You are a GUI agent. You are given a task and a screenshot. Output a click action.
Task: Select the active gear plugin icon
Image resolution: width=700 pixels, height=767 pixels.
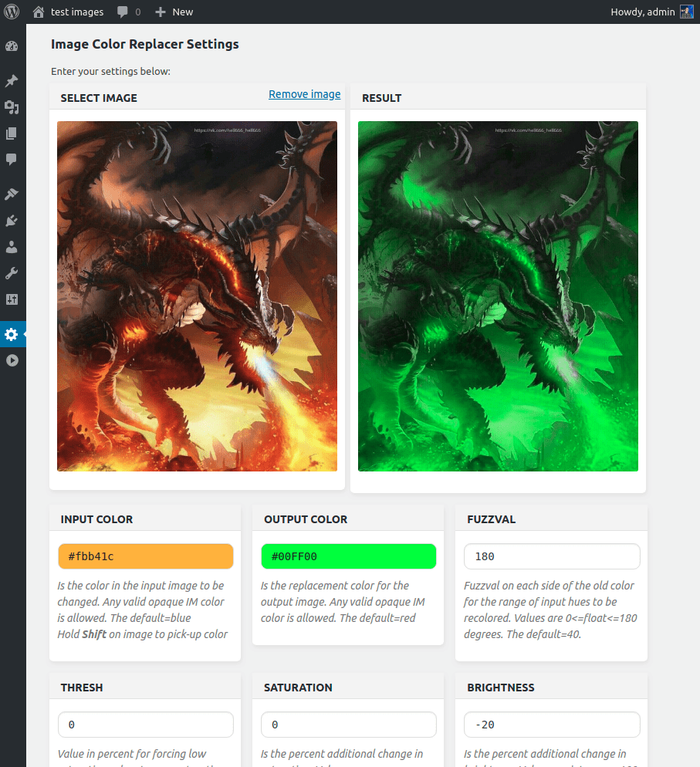tap(12, 335)
